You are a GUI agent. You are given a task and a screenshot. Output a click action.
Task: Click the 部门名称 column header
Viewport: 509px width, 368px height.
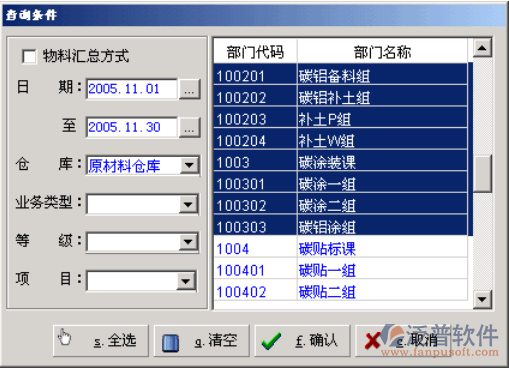click(382, 52)
